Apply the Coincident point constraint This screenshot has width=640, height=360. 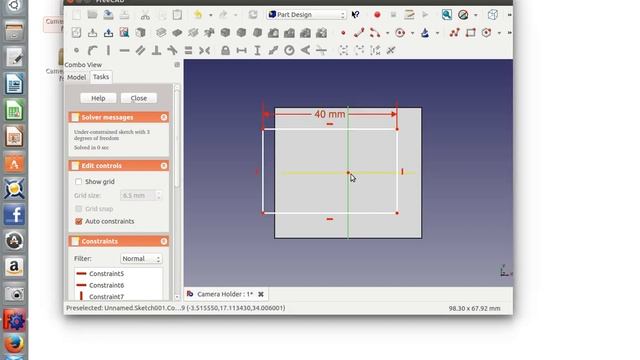(76, 50)
